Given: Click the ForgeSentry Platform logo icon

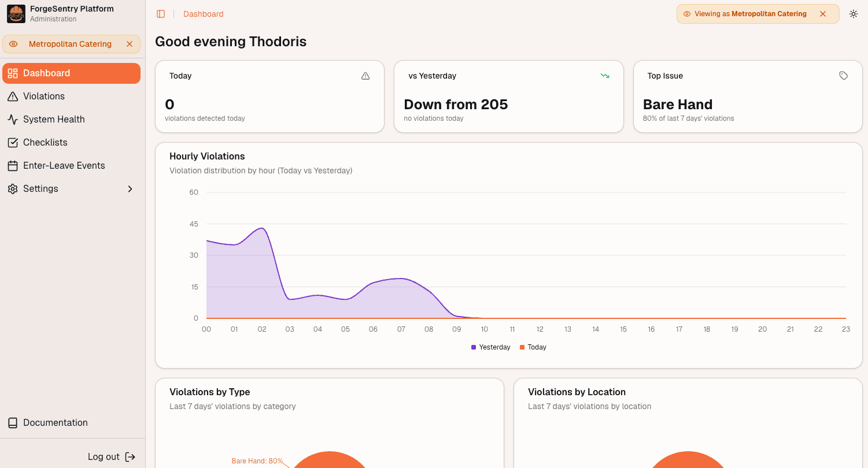Looking at the screenshot, I should click(x=16, y=14).
